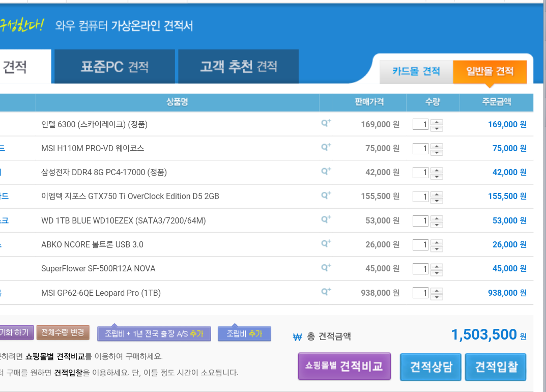546x392 pixels.
Task: Click magnifier icon for 인텔 6300 row
Action: [x=326, y=123]
